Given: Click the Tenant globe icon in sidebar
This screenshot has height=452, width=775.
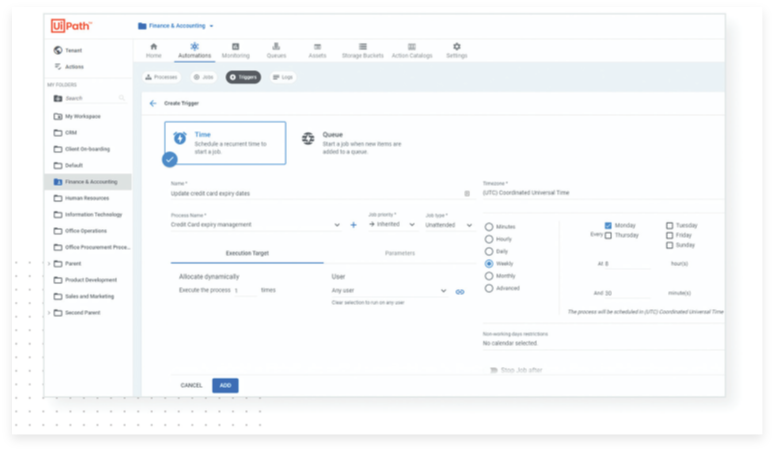Looking at the screenshot, I should click(58, 50).
